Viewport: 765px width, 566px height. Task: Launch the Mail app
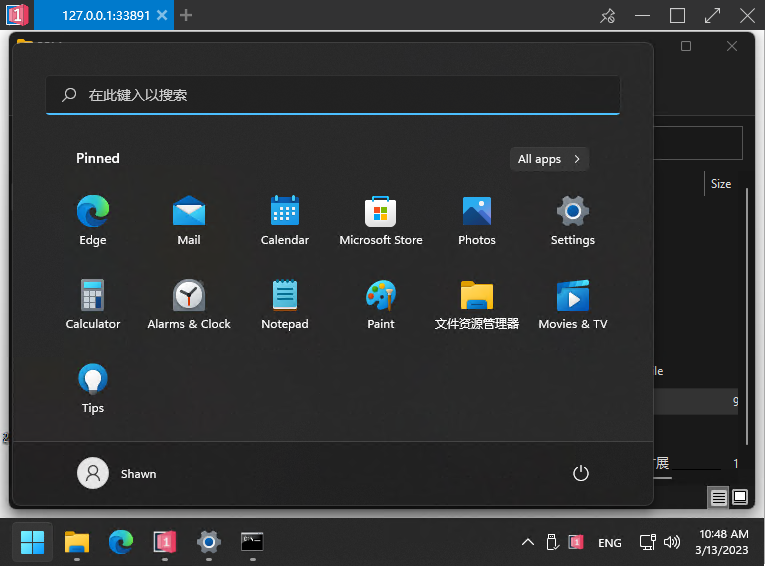(x=189, y=221)
